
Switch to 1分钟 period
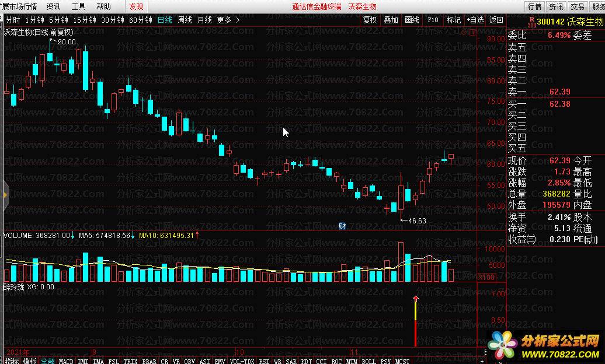click(x=34, y=20)
